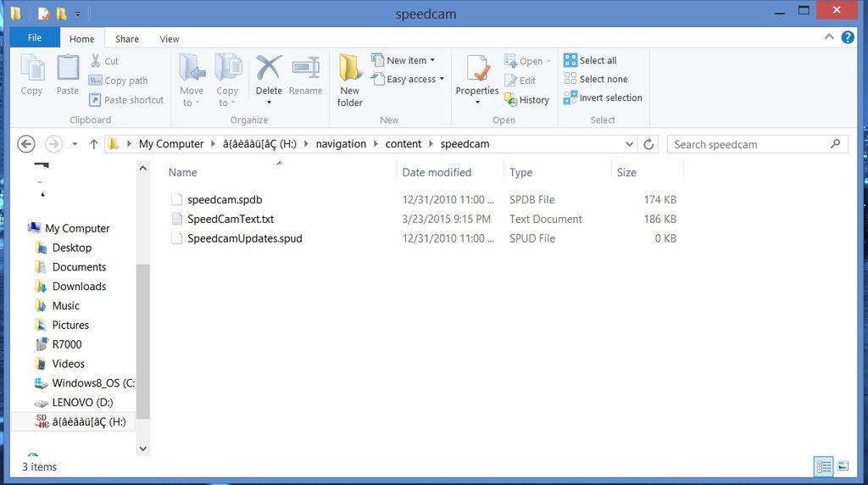Refresh the speedcam folder view
The image size is (868, 485).
649,144
